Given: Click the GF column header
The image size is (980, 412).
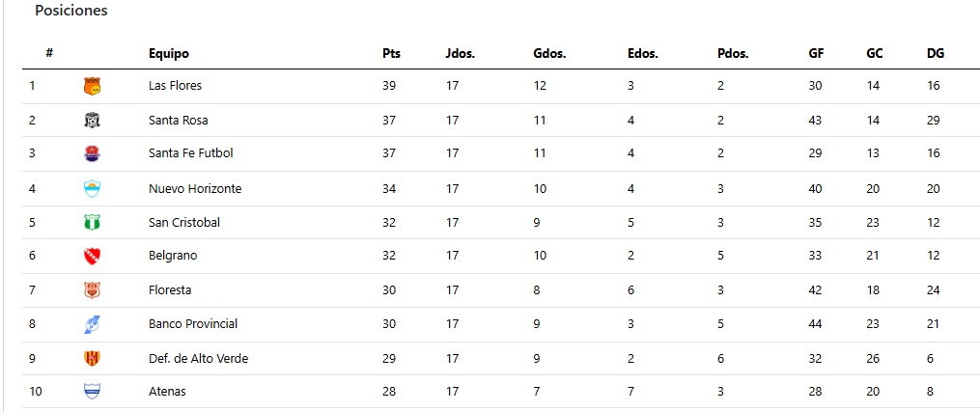Looking at the screenshot, I should pos(816,54).
